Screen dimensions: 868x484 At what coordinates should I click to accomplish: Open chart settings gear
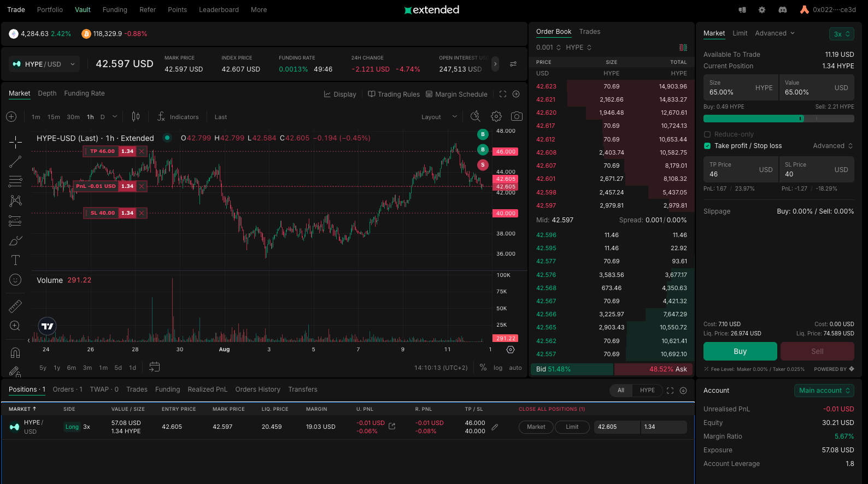pos(496,116)
